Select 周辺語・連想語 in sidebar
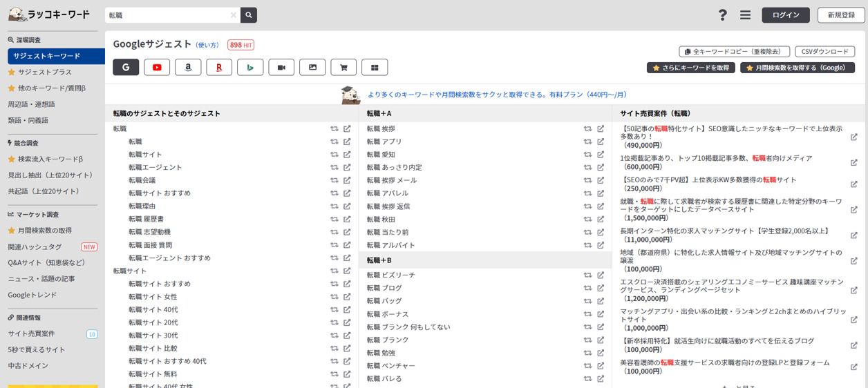 (31, 104)
